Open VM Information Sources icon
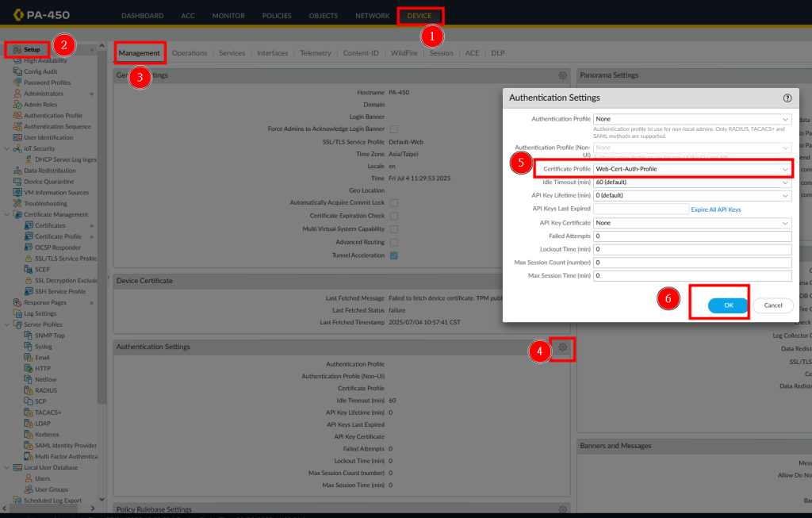Image resolution: width=812 pixels, height=518 pixels. point(17,192)
